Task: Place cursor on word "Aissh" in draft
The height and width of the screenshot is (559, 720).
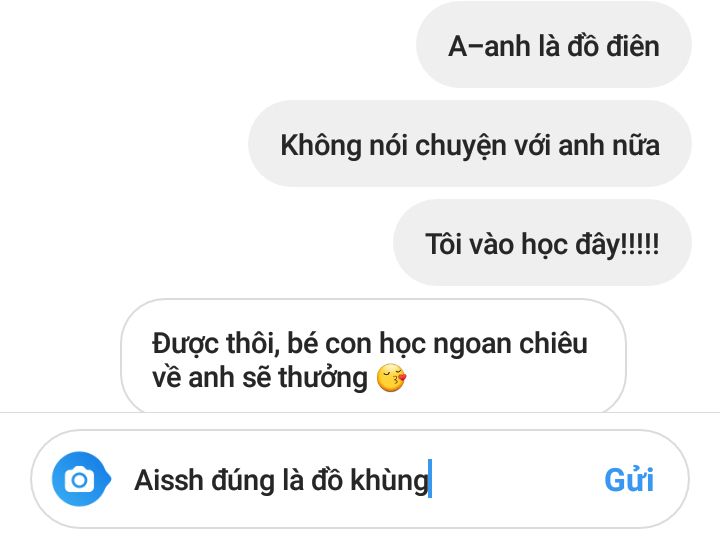Action: (169, 480)
